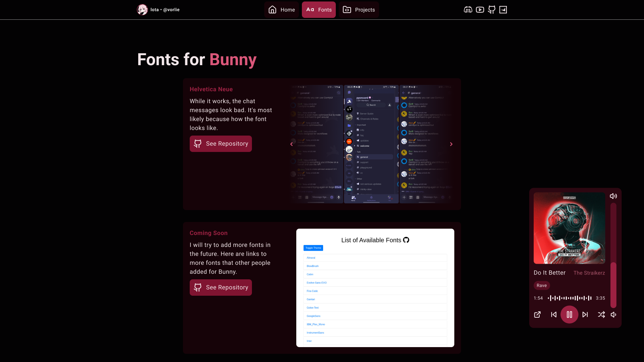The width and height of the screenshot is (644, 362).
Task: Click the GitHub icon beside List of Available Fonts
Action: [406, 240]
